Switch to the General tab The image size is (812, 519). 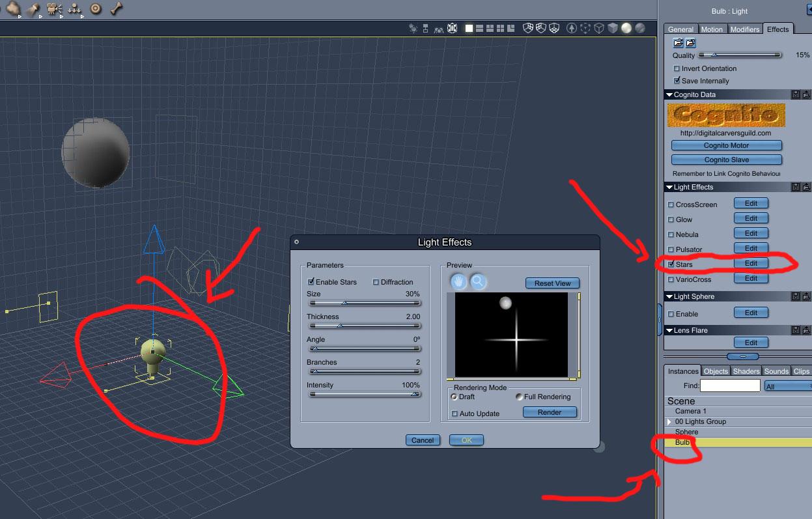pos(680,29)
